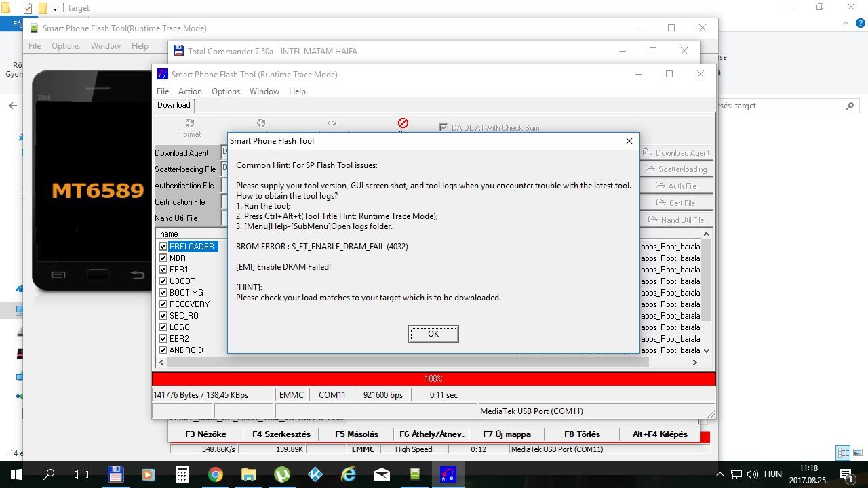Screen dimensions: 868x488
Task: Open Windows Start menu
Action: (x=16, y=474)
